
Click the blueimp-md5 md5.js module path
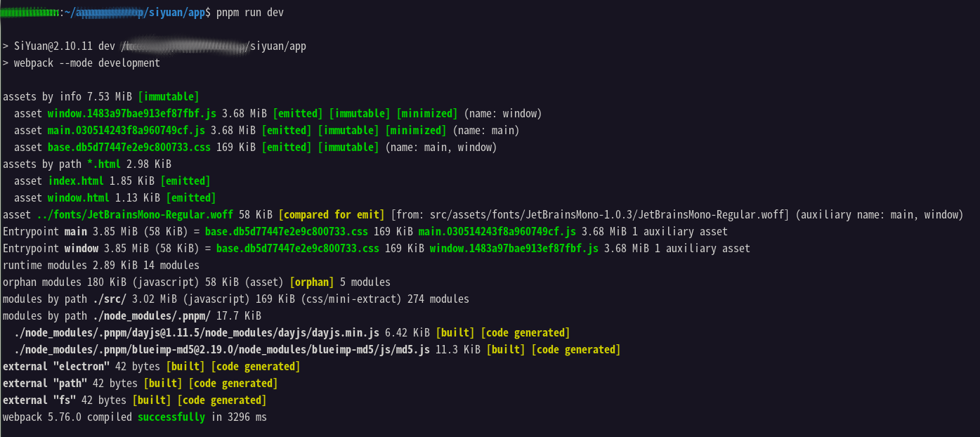pyautogui.click(x=221, y=350)
